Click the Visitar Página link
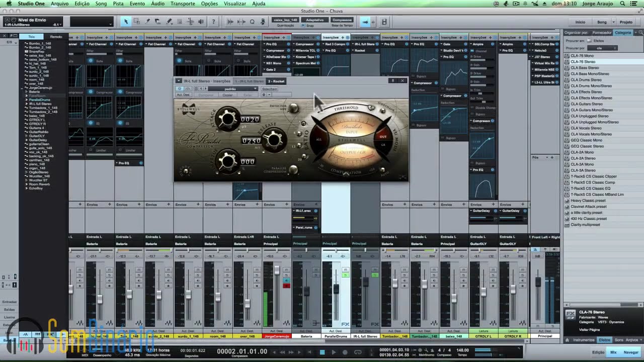This screenshot has width=644, height=362. (590, 329)
